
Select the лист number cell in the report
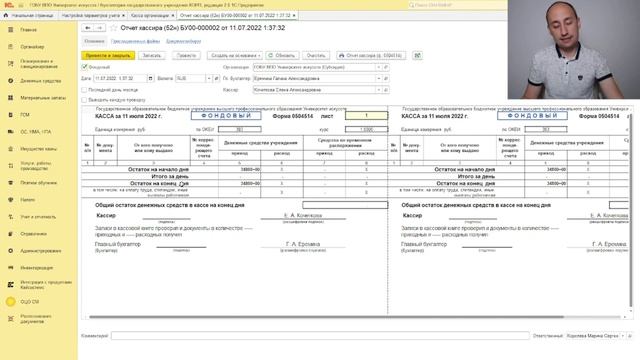[366, 116]
